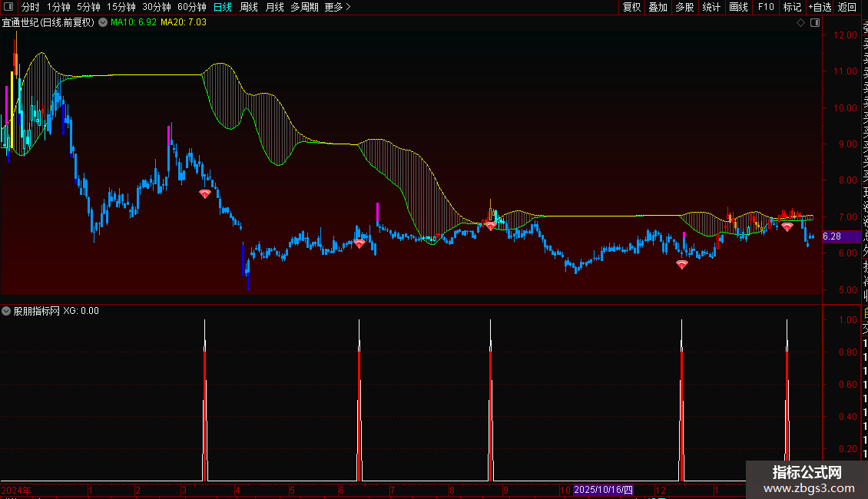
Task: Click the red diamond signal near December
Action: [x=682, y=265]
